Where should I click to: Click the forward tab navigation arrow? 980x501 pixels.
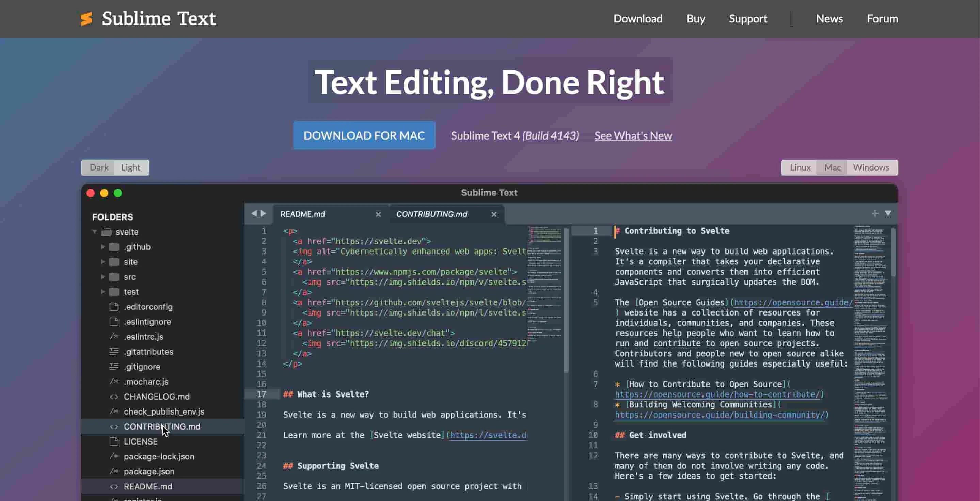coord(263,213)
